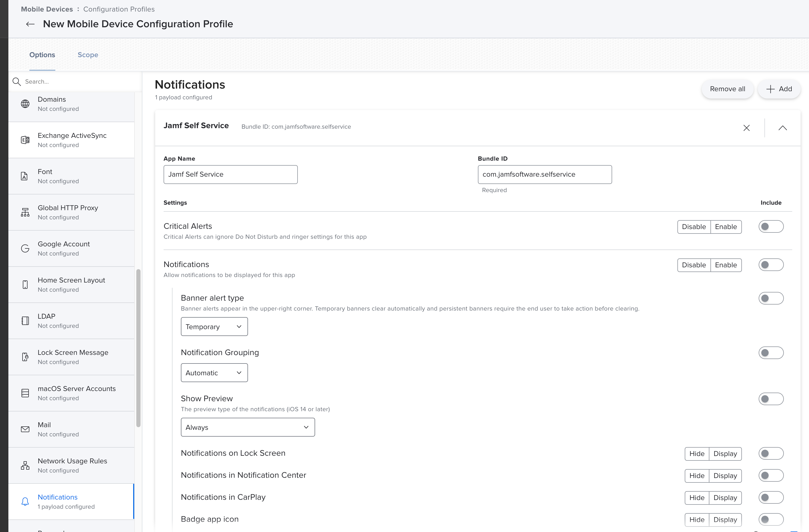The height and width of the screenshot is (532, 809).
Task: Toggle Include for Notifications on Lock Screen
Action: coord(771,454)
